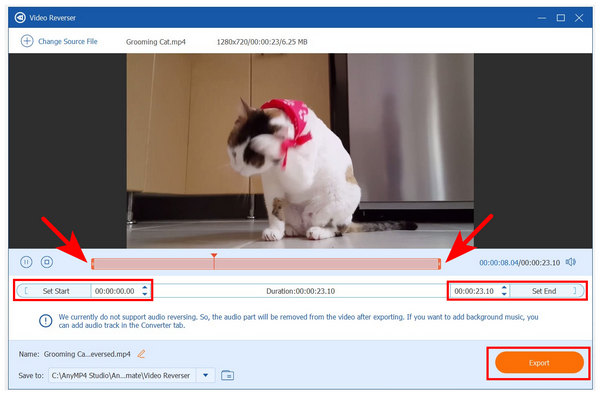Open the Save to path dropdown
The image size is (600, 395).
click(205, 375)
